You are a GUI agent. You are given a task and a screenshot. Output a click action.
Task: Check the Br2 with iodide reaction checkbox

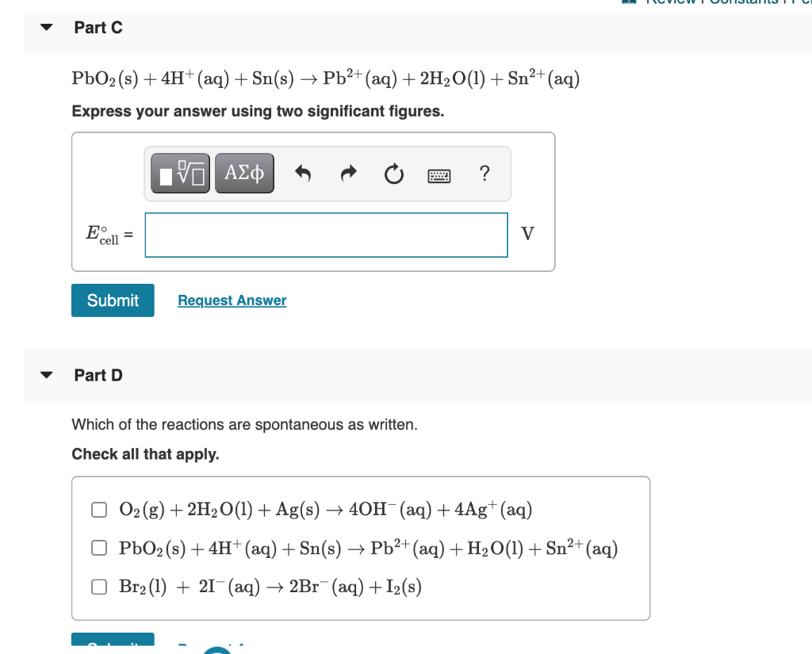click(98, 587)
